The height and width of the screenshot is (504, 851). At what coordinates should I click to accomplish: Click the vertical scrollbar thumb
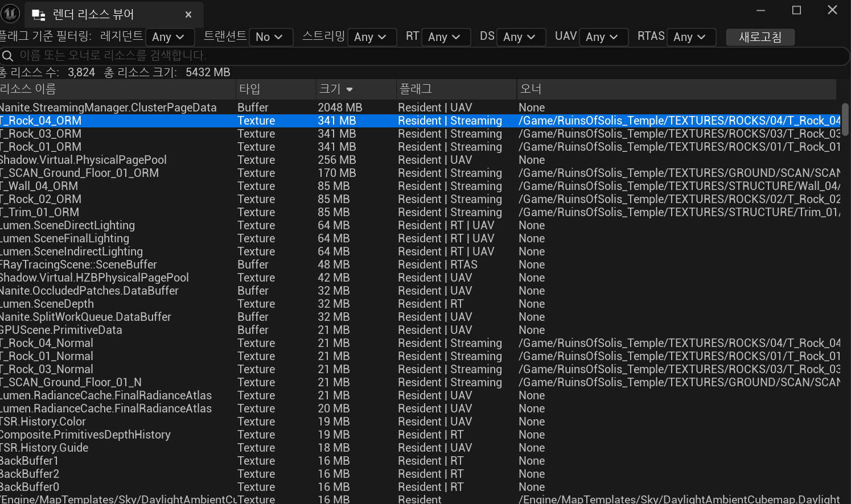pyautogui.click(x=845, y=119)
